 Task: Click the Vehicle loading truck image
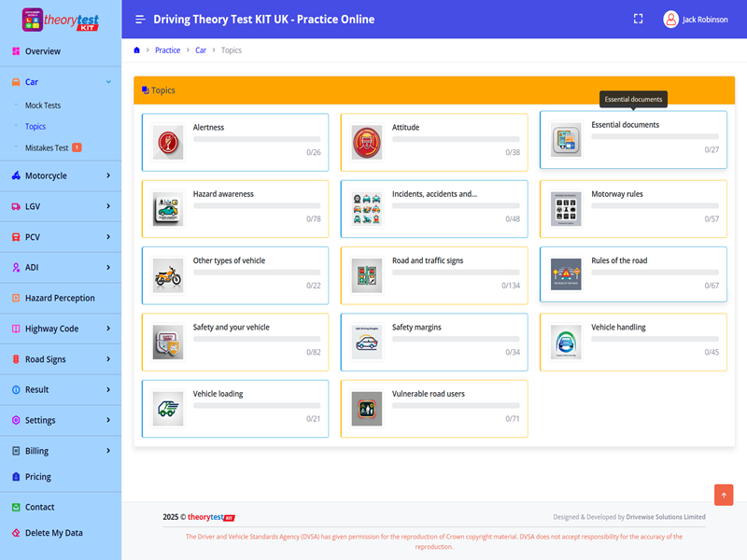[x=168, y=409]
